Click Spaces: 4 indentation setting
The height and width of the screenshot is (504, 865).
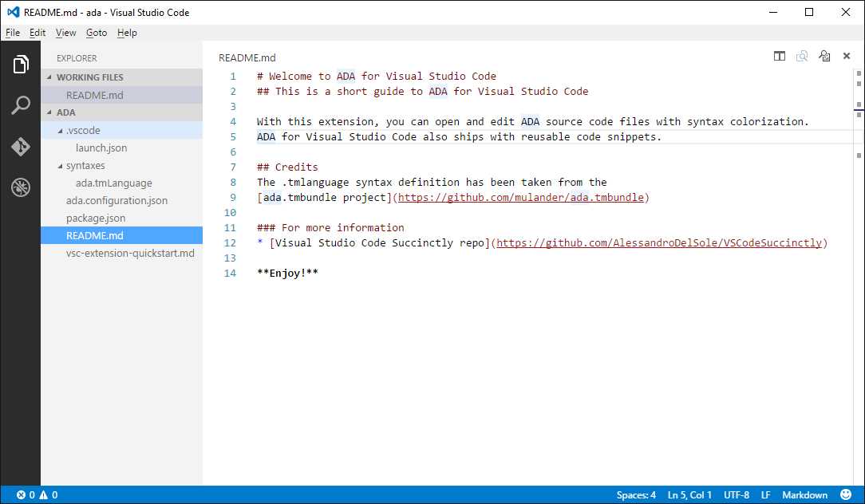tap(636, 494)
